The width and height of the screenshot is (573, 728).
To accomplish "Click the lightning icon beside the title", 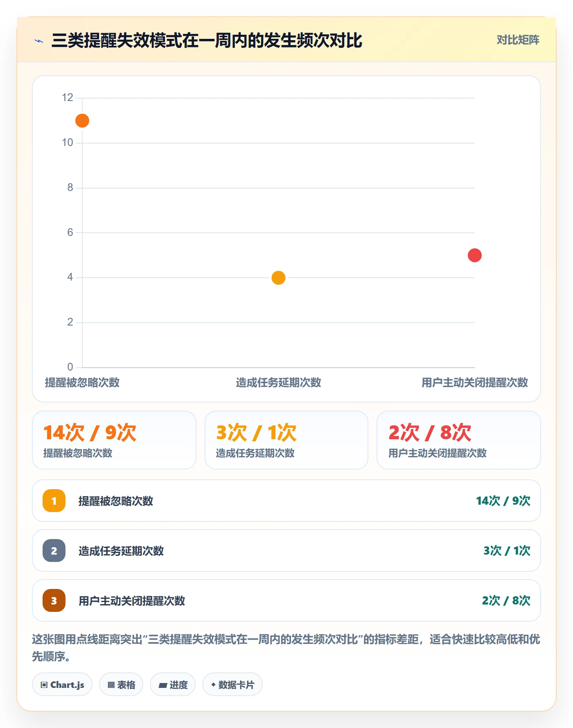I will click(39, 41).
